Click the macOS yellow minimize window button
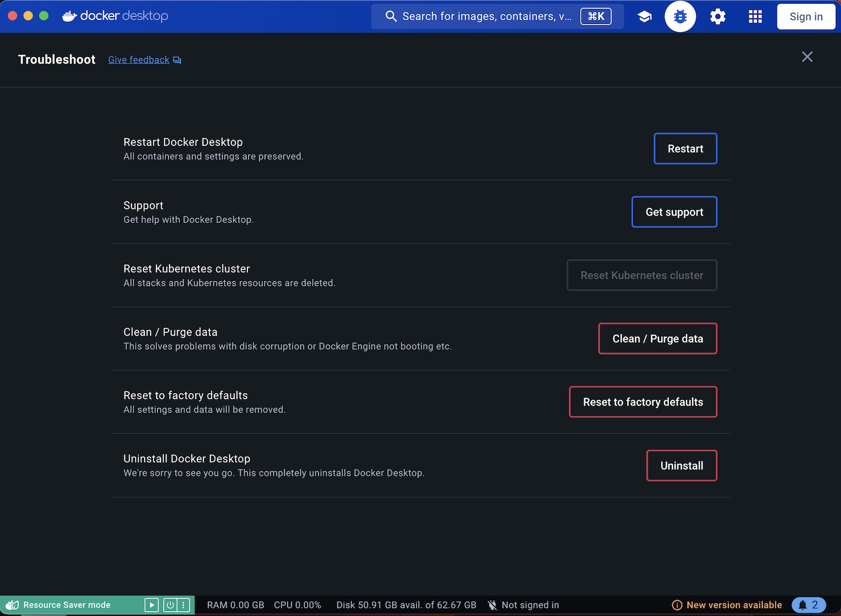 [x=28, y=16]
